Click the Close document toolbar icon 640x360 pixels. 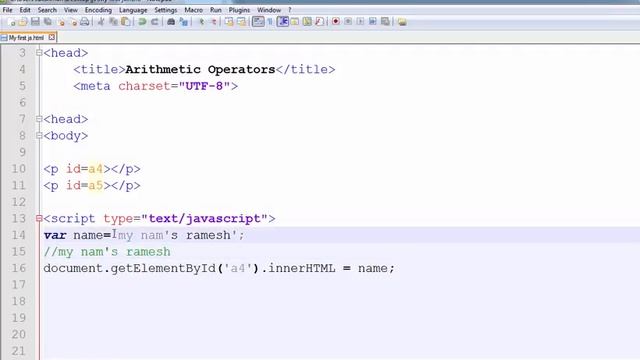tap(61, 22)
